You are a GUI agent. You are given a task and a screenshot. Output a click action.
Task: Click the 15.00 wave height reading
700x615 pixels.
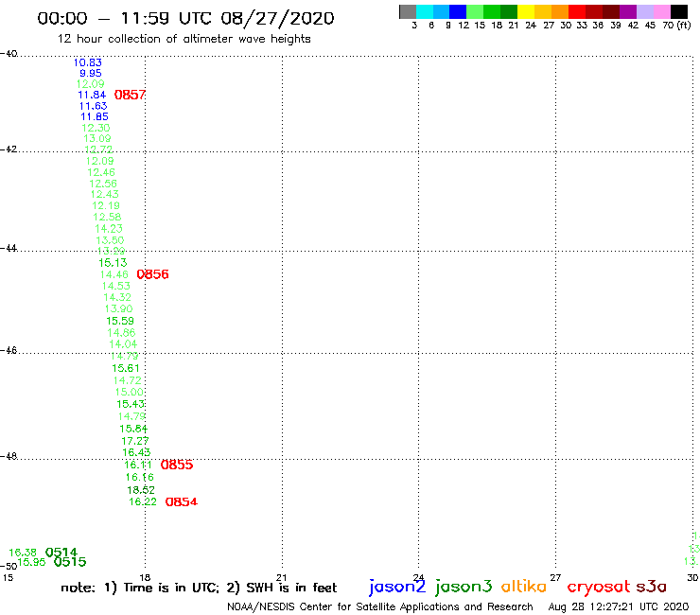tap(130, 392)
